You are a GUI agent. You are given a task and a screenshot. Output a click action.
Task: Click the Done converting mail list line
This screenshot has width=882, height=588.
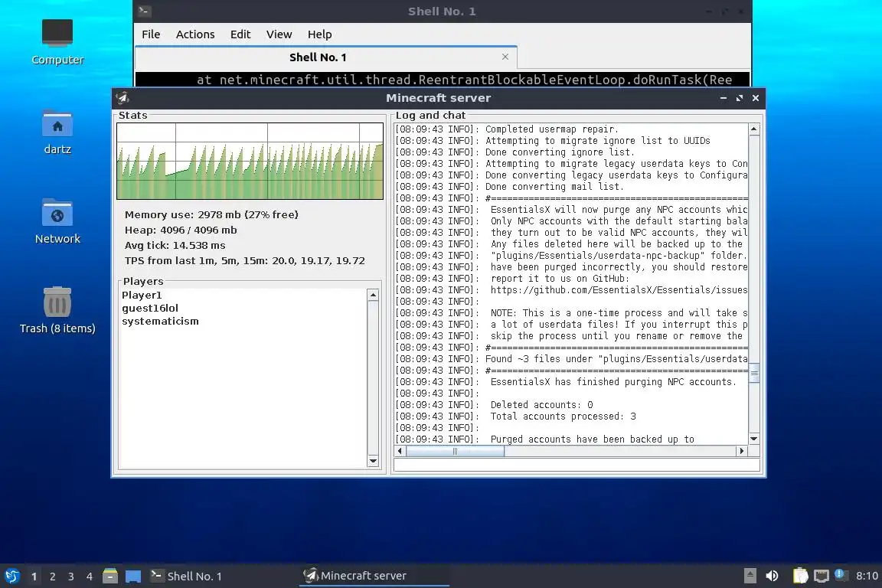point(510,187)
